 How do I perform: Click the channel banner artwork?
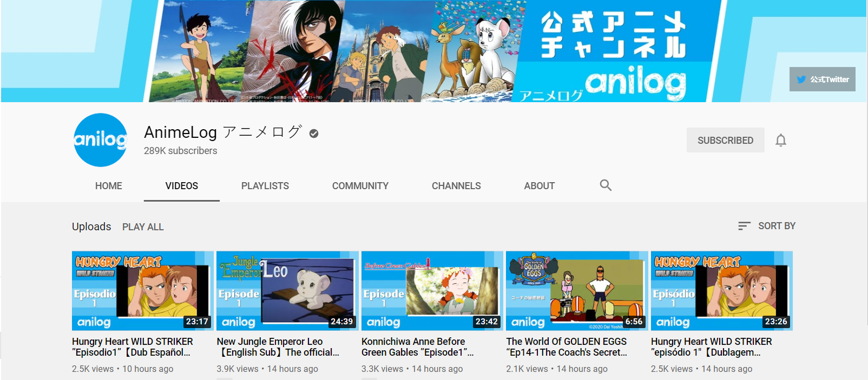point(434,51)
